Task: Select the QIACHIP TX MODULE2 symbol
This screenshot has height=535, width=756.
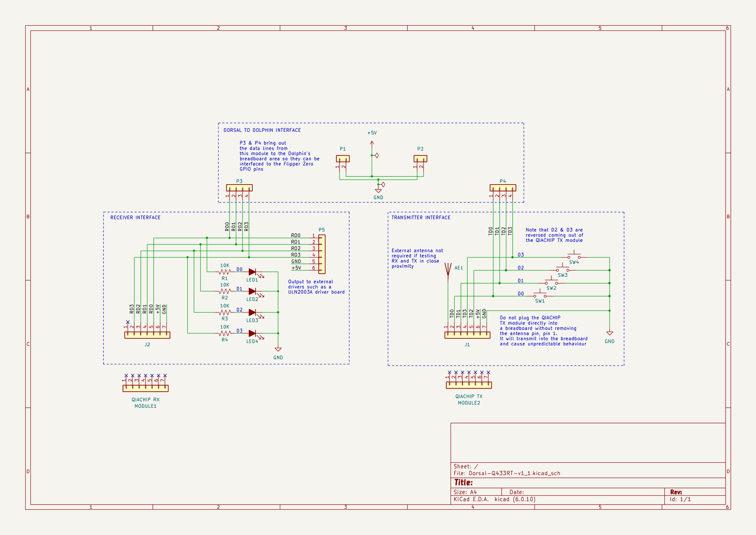Action: [x=468, y=384]
